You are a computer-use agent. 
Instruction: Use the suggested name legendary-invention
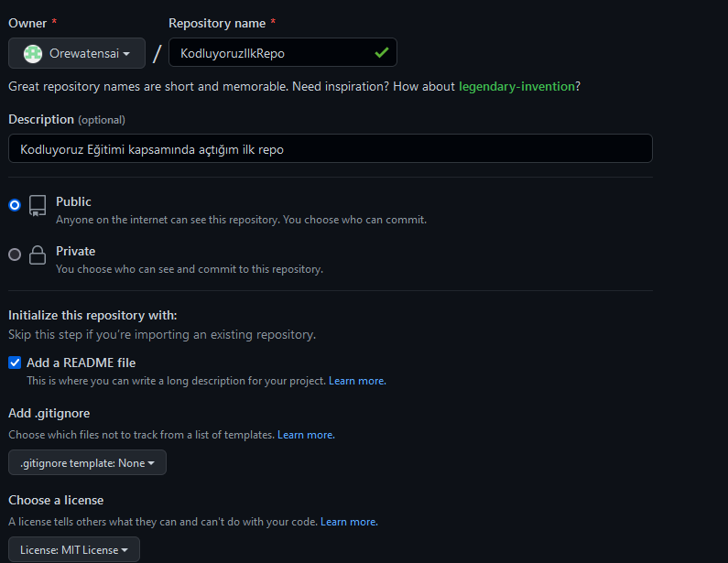516,86
